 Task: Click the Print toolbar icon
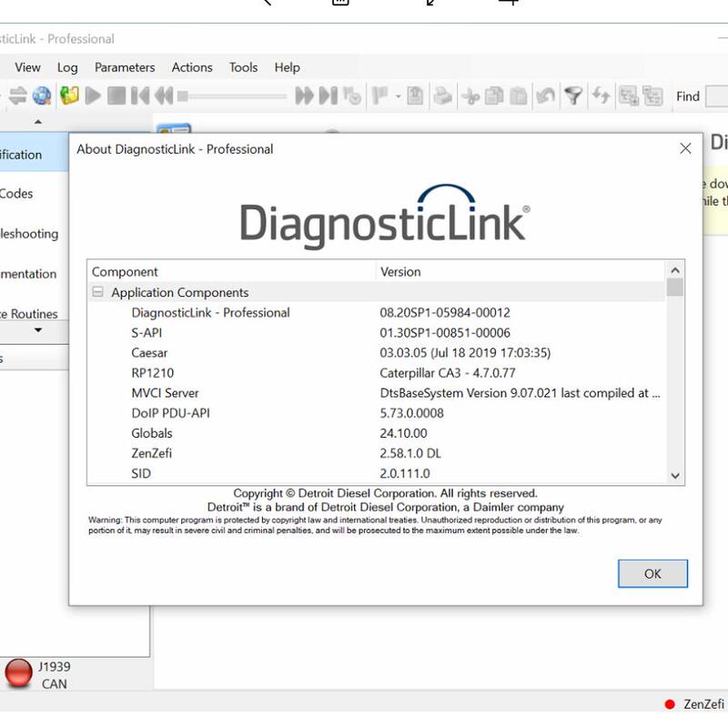coord(442,96)
